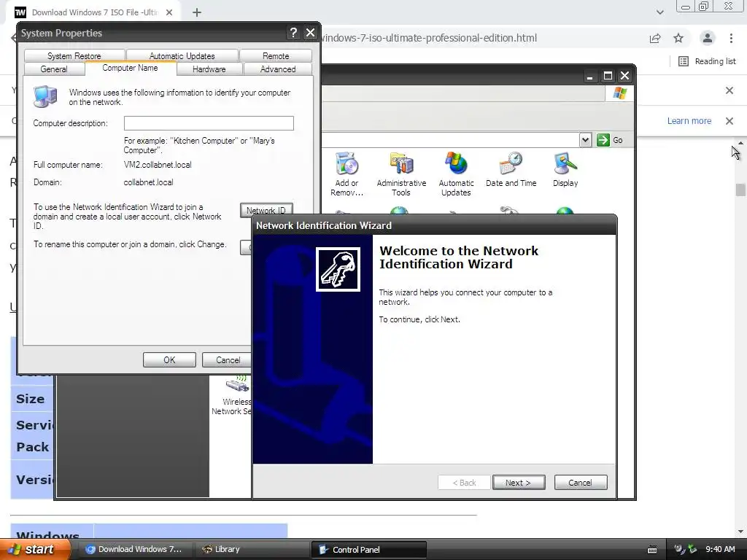Open the Automatic Updates control panel icon
Screen dimensions: 747x560
click(456, 174)
